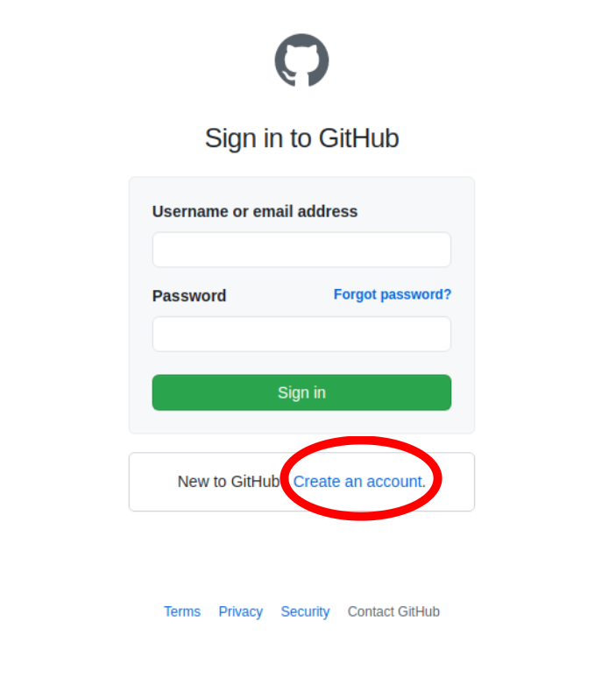616x692 pixels.
Task: View GitHub's Terms of service link
Action: click(182, 611)
